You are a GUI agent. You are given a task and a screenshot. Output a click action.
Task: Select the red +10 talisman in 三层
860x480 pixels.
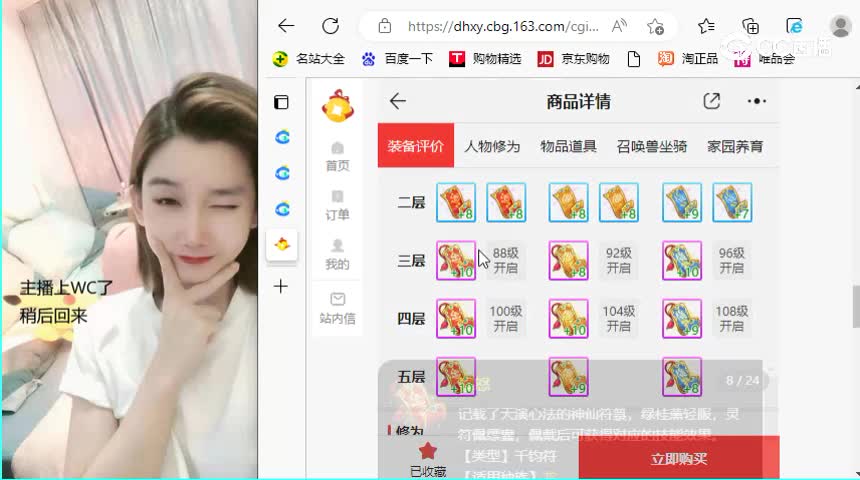456,261
